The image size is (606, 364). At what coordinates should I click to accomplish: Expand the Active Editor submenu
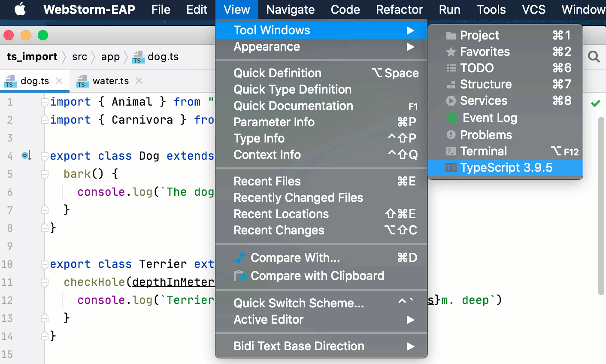click(321, 319)
